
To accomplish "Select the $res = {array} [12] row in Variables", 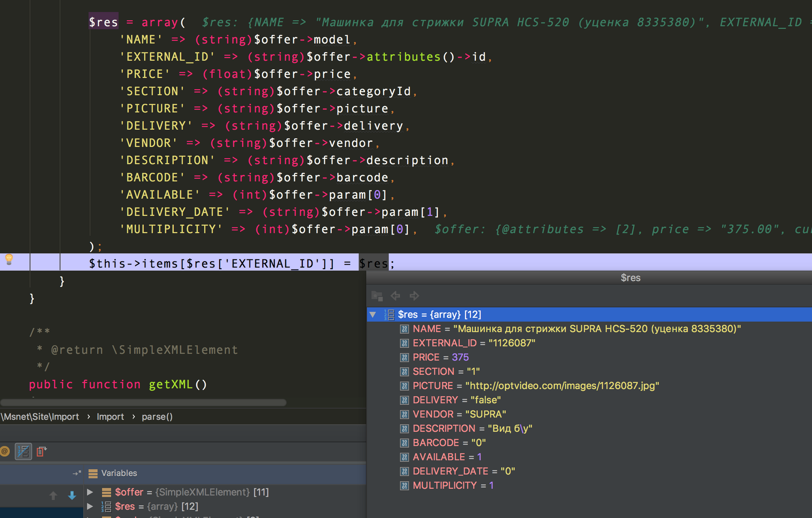I will [225, 506].
